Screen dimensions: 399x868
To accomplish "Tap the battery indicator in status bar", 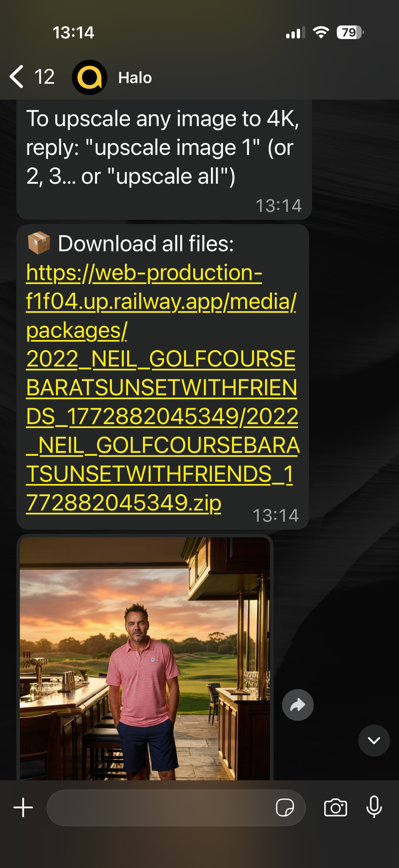I will 350,33.
